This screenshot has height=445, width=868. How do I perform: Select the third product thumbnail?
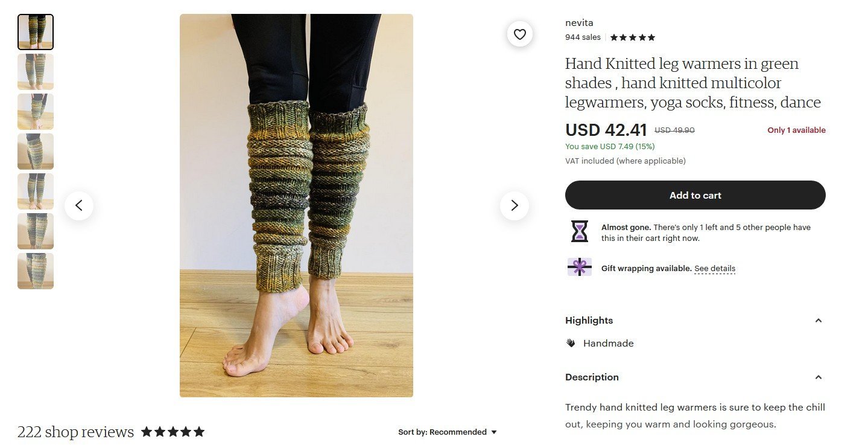tap(36, 112)
